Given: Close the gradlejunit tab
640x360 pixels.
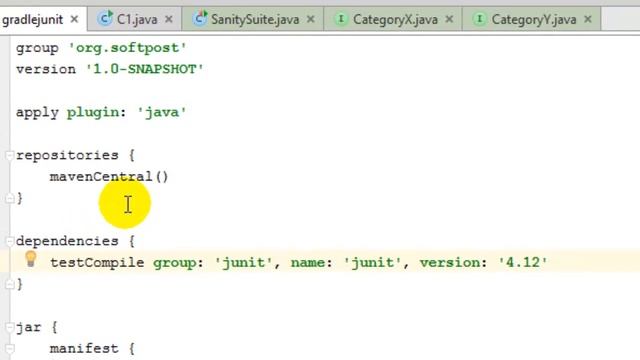Looking at the screenshot, I should pos(74,19).
